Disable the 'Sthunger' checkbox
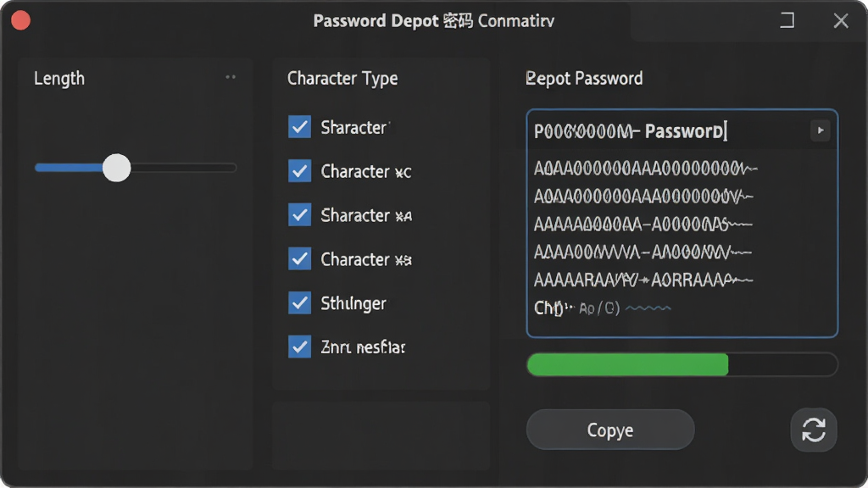This screenshot has height=488, width=868. tap(299, 302)
